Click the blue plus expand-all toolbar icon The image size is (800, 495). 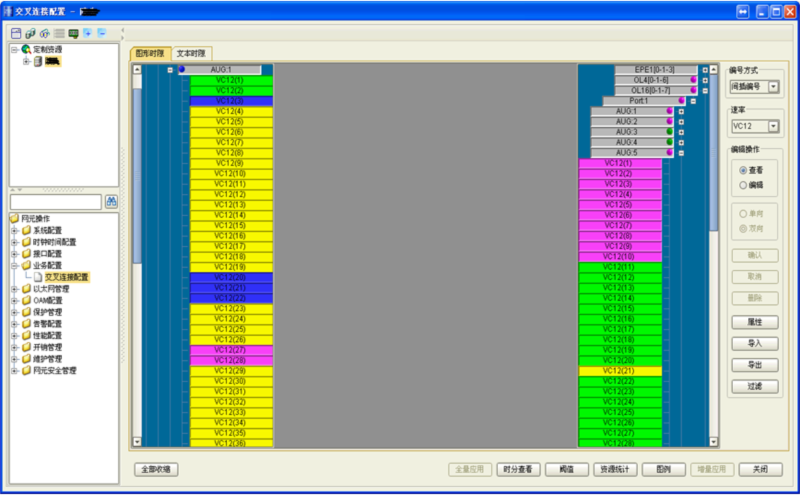tap(88, 33)
